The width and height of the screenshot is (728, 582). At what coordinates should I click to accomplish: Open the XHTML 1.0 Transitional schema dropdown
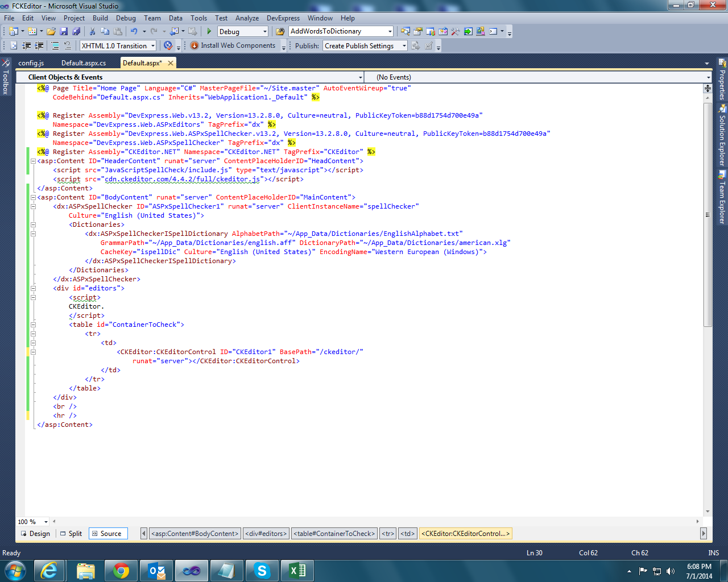[x=153, y=46]
